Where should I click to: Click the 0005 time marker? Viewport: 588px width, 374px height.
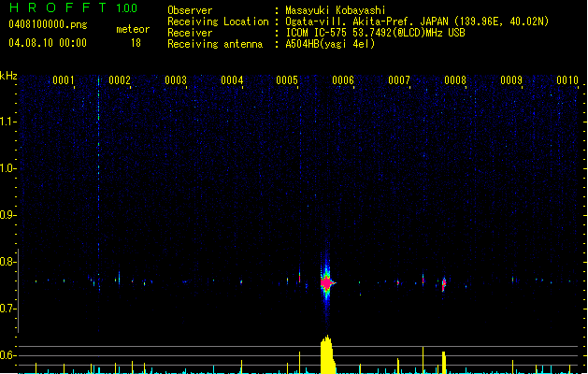pos(287,80)
